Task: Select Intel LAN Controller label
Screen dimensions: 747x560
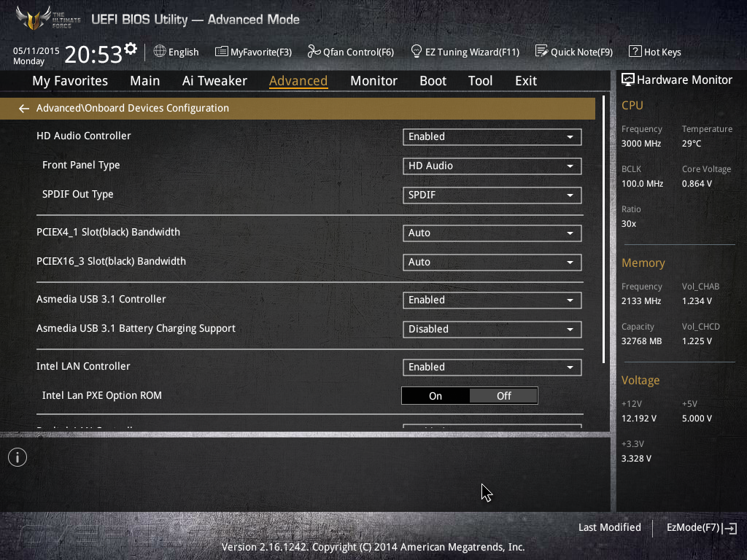Action: (x=83, y=366)
